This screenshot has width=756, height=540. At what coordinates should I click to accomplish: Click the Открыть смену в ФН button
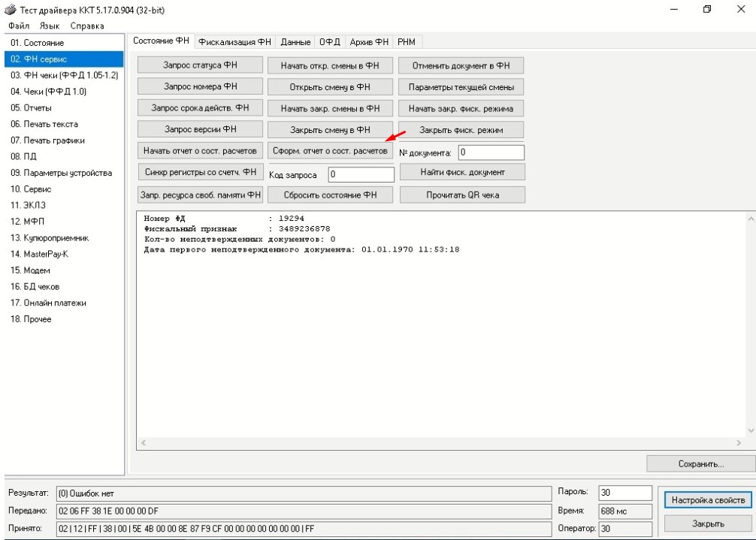point(330,86)
